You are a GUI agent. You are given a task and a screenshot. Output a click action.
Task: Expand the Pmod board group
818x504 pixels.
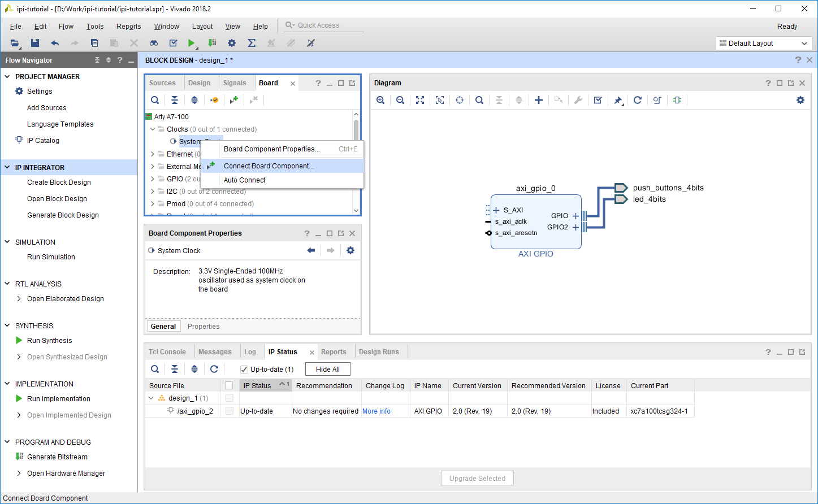153,204
